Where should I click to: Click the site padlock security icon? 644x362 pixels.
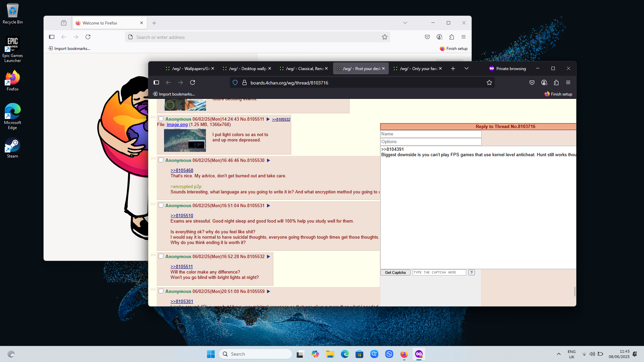[x=245, y=82]
